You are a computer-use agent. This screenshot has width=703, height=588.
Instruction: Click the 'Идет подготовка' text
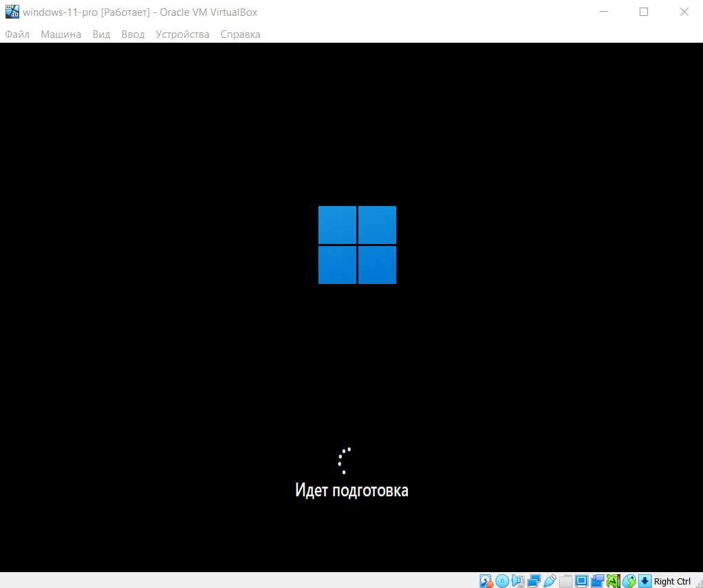pos(351,490)
